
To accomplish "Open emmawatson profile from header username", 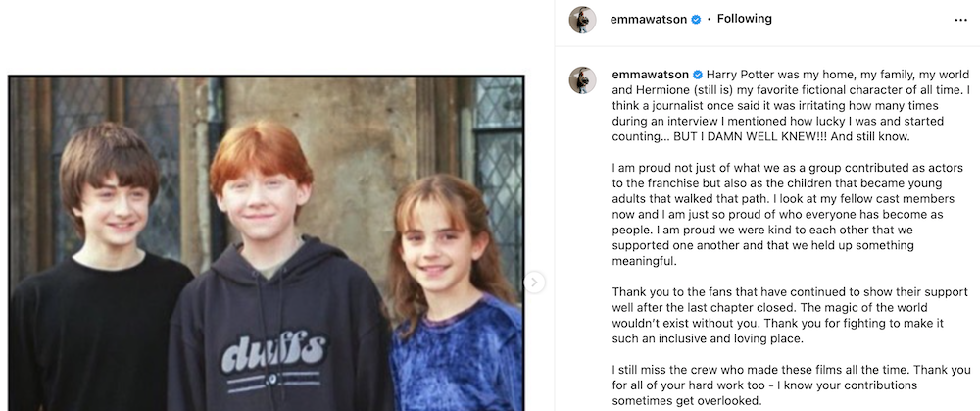I will 649,20.
